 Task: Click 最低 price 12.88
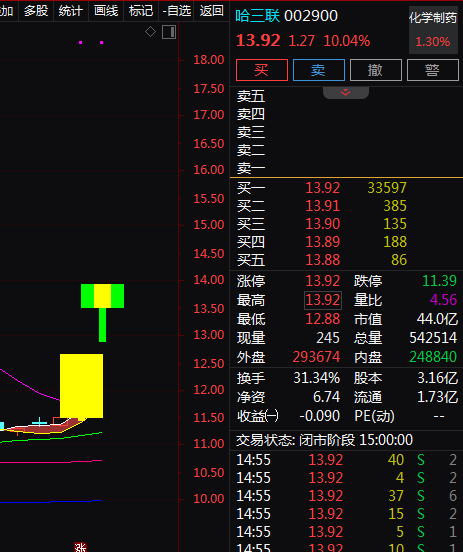coord(323,319)
